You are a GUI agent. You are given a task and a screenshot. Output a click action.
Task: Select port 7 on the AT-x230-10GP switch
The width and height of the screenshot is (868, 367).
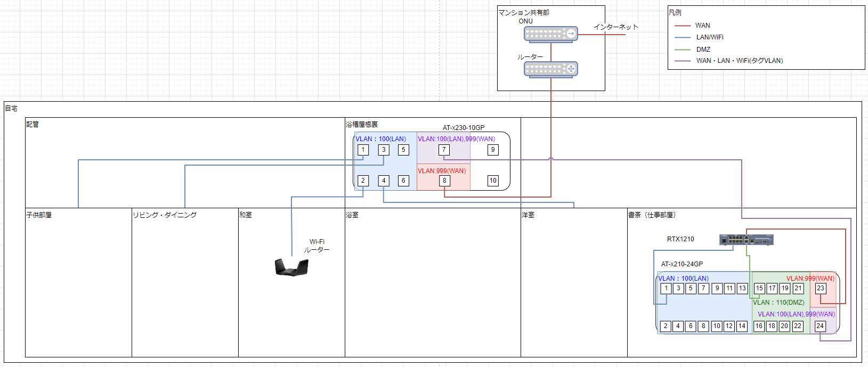tap(444, 150)
